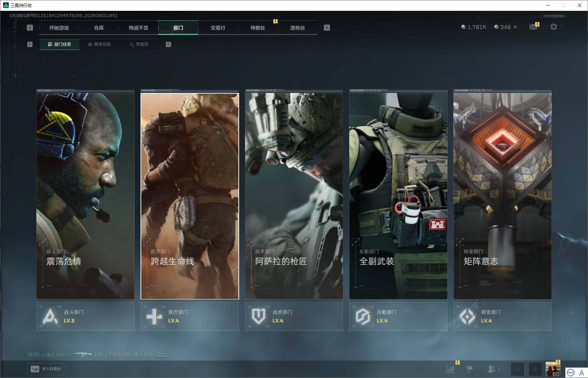Minimize the 三角洲行动 window
This screenshot has height=378, width=588.
(x=548, y=5)
